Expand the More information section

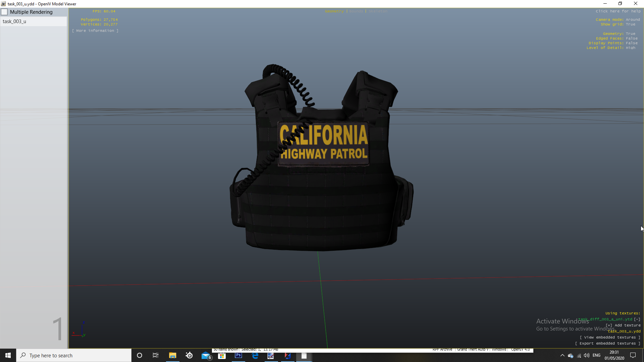pyautogui.click(x=95, y=31)
